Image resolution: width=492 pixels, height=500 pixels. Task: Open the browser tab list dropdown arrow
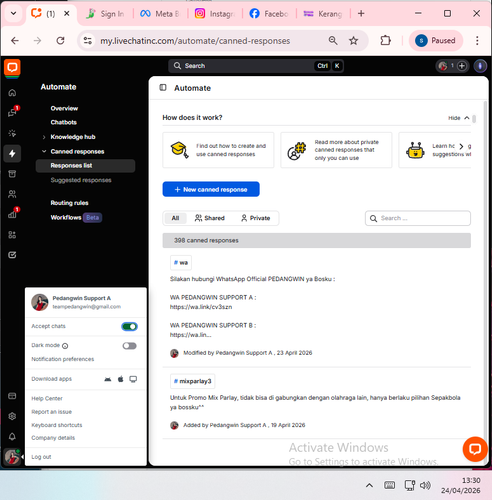tap(13, 14)
